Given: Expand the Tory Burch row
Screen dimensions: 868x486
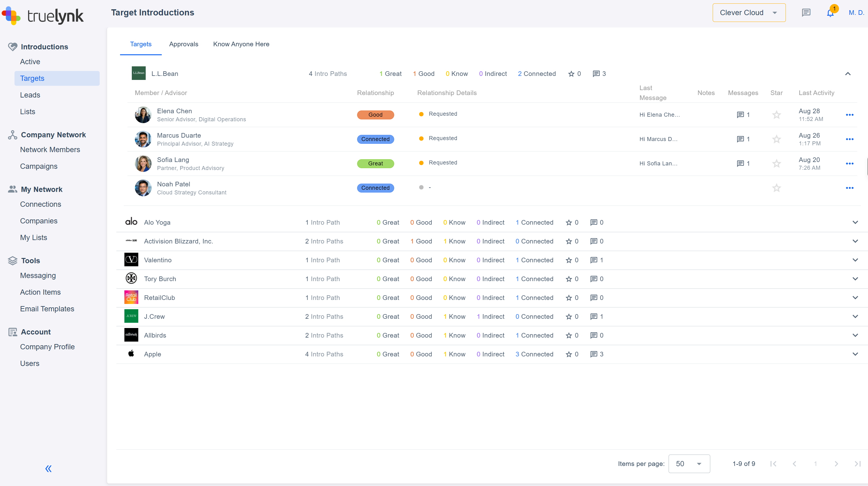Looking at the screenshot, I should tap(855, 279).
